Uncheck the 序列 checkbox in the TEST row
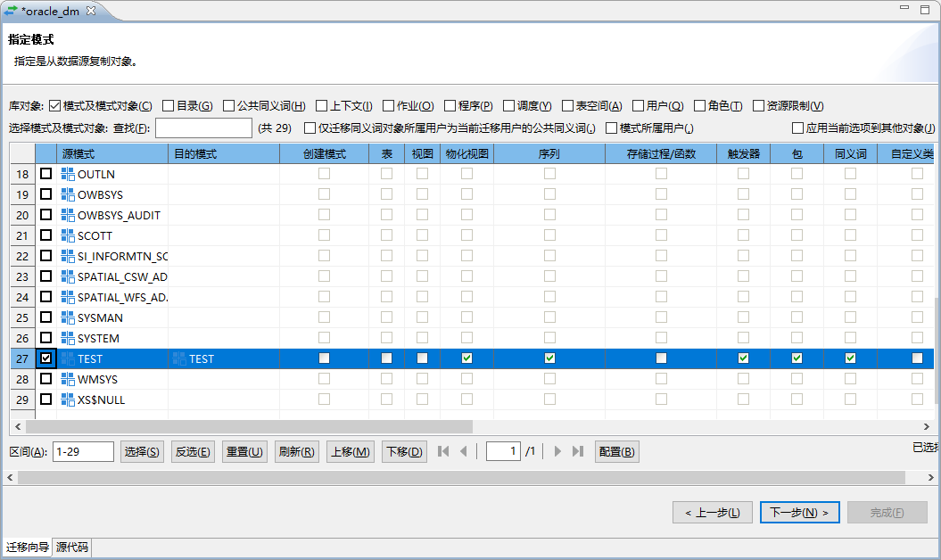941x560 pixels. point(550,358)
